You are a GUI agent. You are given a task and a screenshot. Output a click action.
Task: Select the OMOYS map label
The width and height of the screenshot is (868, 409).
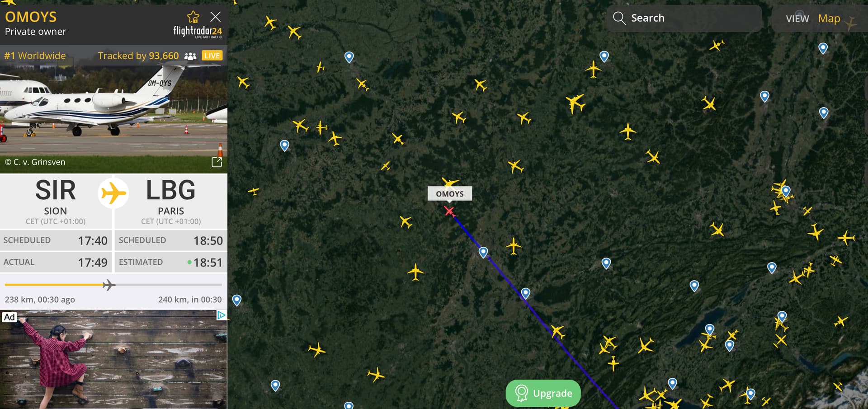point(450,194)
